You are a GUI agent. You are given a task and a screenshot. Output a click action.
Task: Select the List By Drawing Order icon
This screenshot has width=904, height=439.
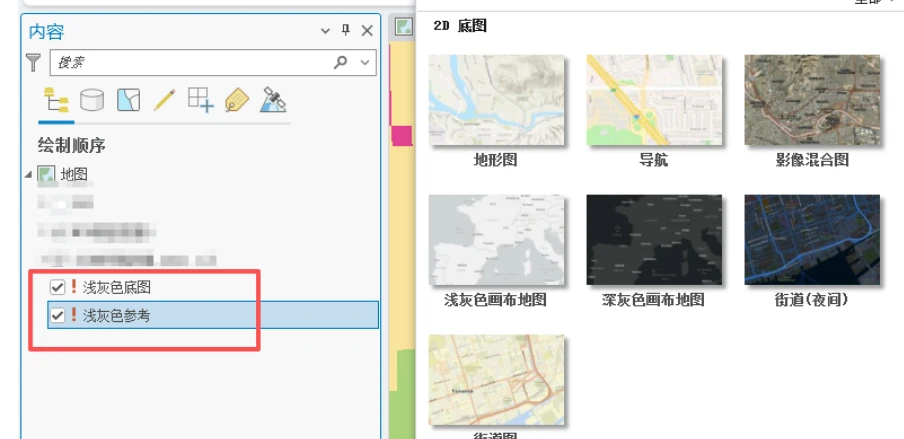(x=56, y=100)
